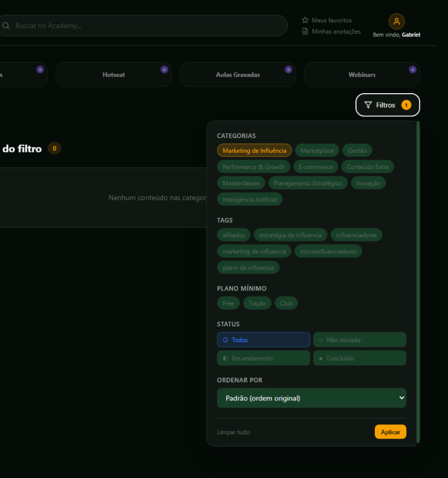Choose the Tração minimum plan
448x478 pixels.
click(257, 303)
